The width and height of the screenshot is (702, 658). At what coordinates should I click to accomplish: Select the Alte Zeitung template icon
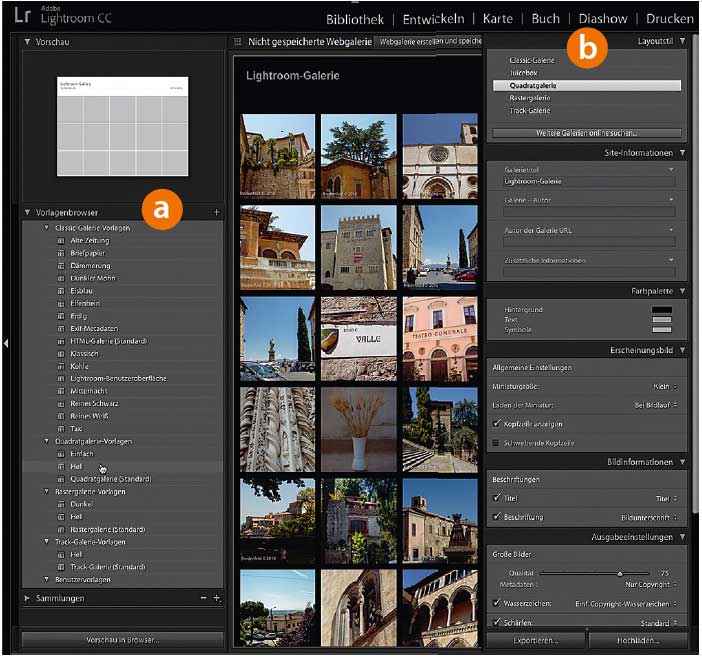pyautogui.click(x=61, y=241)
